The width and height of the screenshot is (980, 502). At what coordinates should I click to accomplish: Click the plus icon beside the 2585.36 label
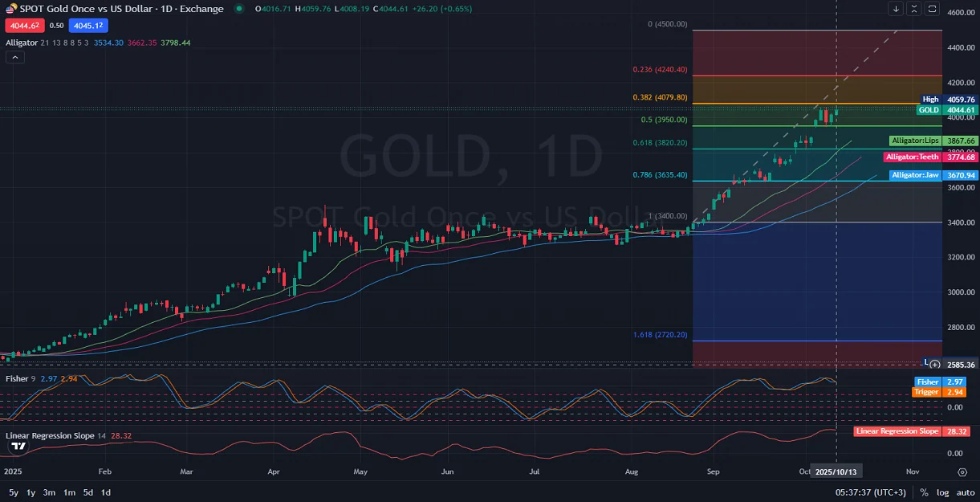(935, 364)
